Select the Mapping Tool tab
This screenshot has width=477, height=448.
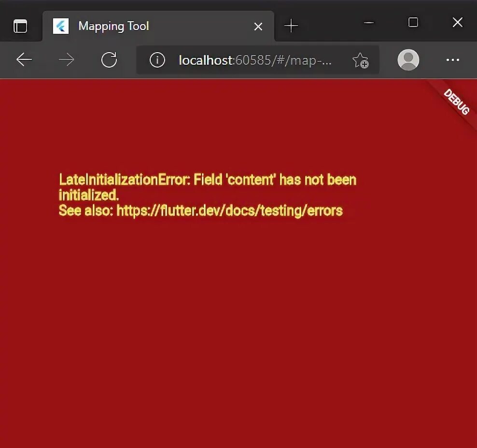(x=158, y=26)
